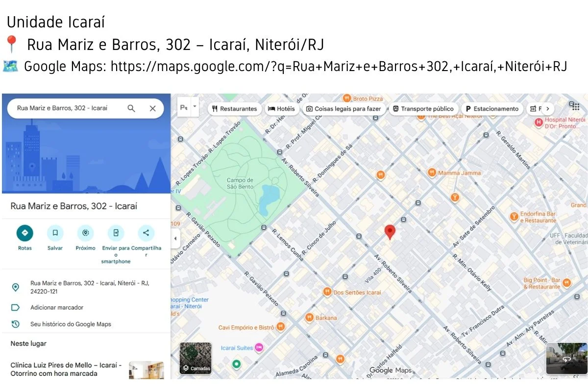This screenshot has height=392, width=588.
Task: Clear the search with the X icon
Action: 153,108
